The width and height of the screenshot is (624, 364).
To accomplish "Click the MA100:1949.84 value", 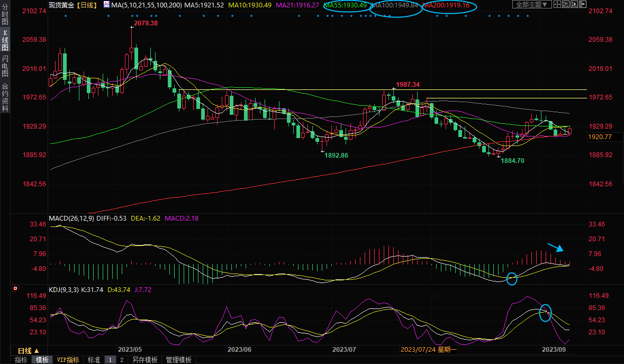I will pos(394,5).
